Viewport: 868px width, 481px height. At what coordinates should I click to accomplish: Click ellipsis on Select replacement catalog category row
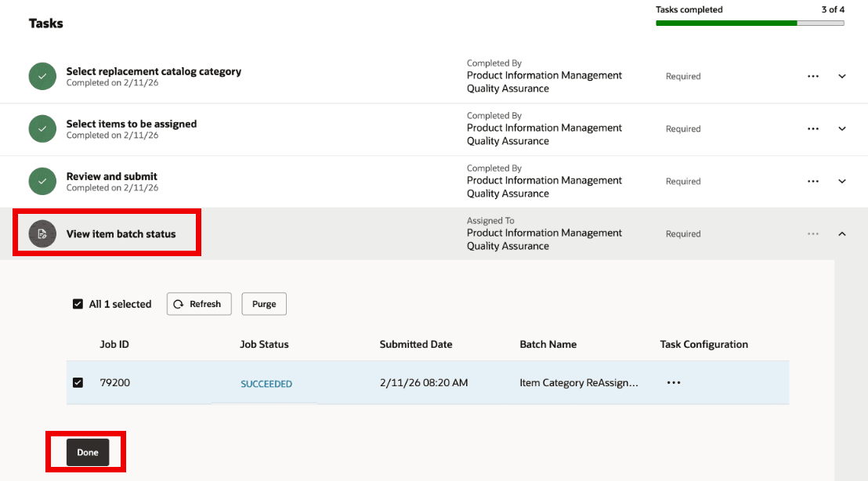[x=812, y=76]
